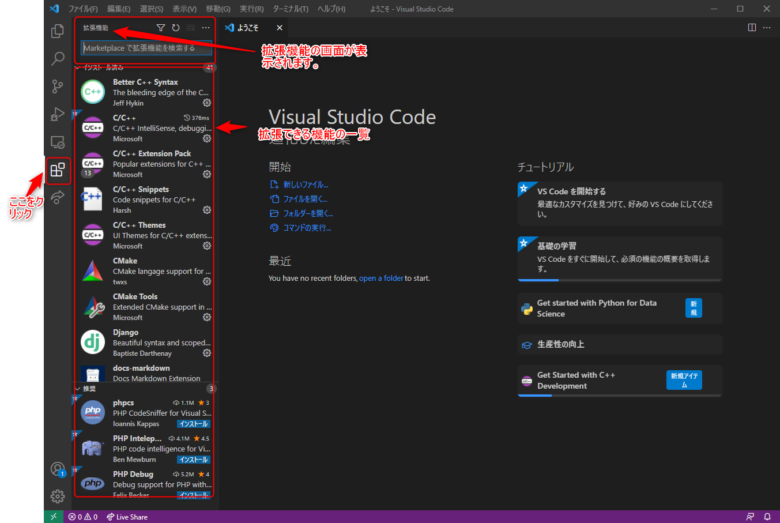Open Get started with Python for Data Science
Image resolution: width=780 pixels, height=523 pixels.
pos(619,309)
